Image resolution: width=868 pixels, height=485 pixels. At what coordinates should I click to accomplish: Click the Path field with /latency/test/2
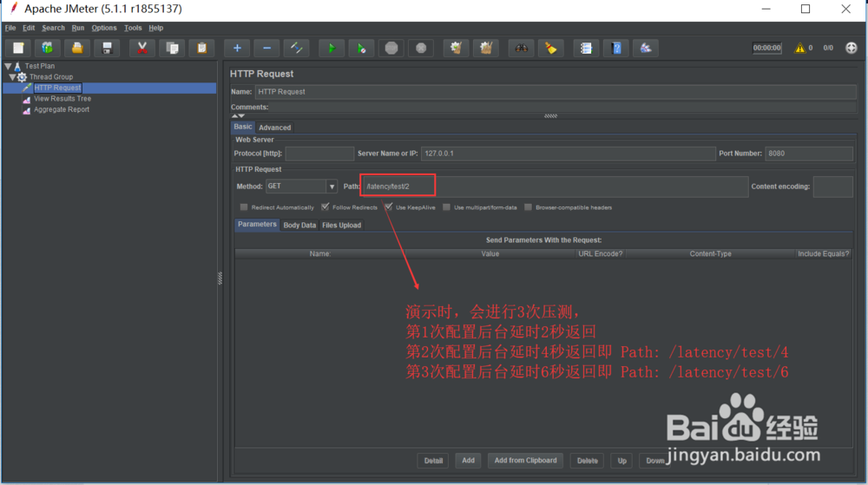coord(554,187)
